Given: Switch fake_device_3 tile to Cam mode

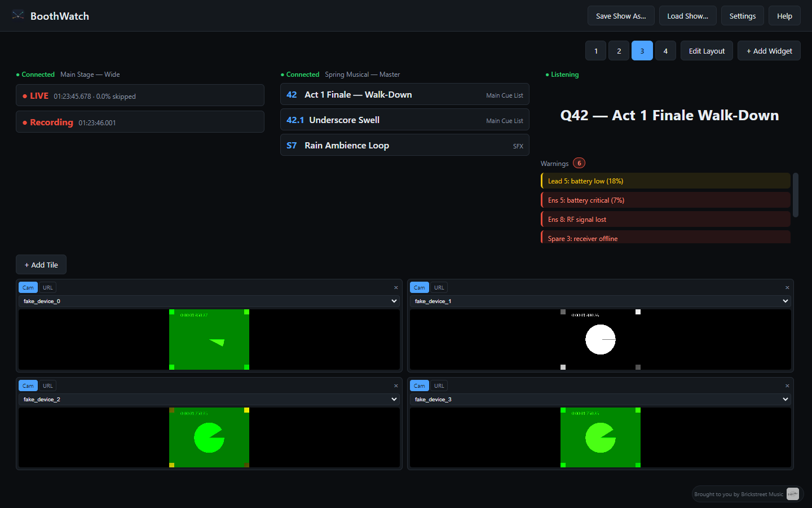Looking at the screenshot, I should 420,386.
